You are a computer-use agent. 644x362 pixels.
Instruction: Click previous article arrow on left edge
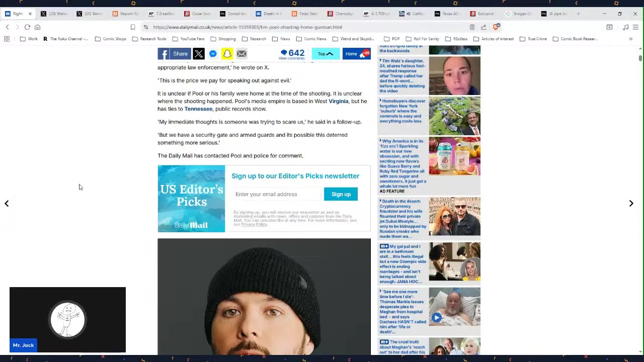tap(7, 204)
